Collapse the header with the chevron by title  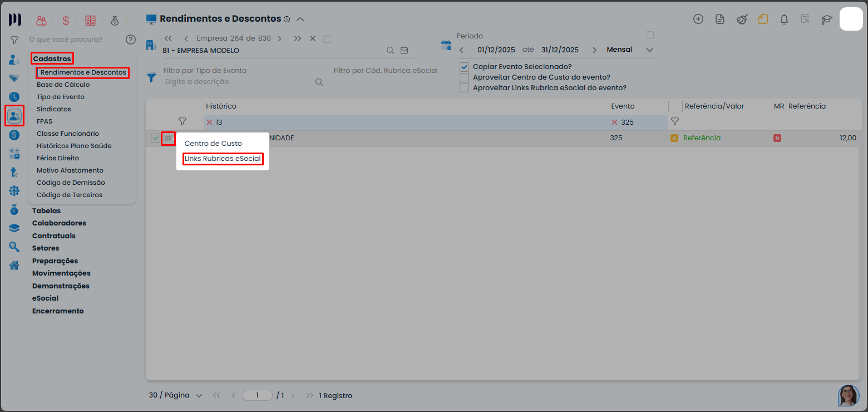point(300,19)
